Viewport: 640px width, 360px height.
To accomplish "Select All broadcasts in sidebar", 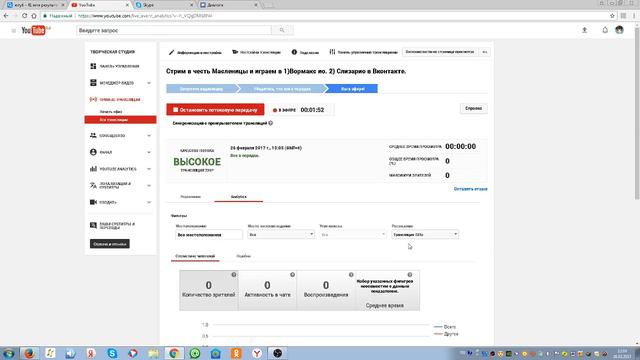I will pos(120,120).
